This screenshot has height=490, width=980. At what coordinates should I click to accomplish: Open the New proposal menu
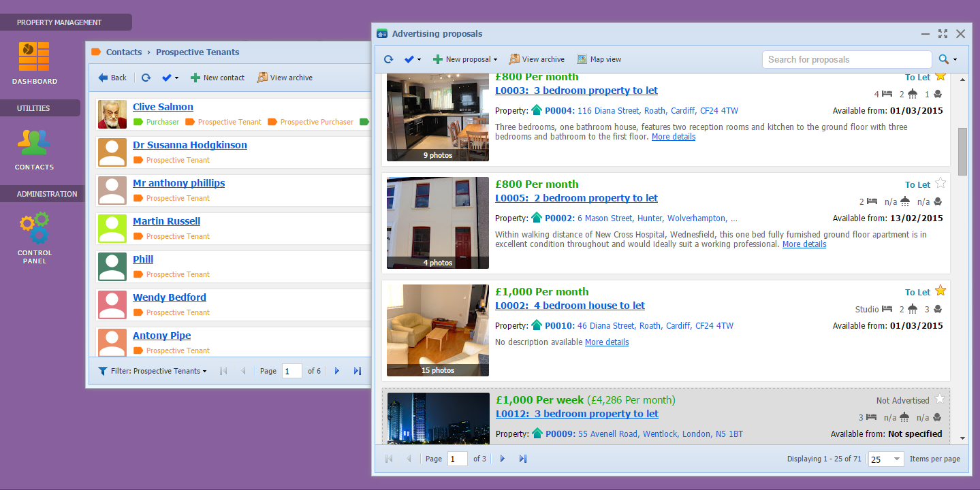click(465, 59)
